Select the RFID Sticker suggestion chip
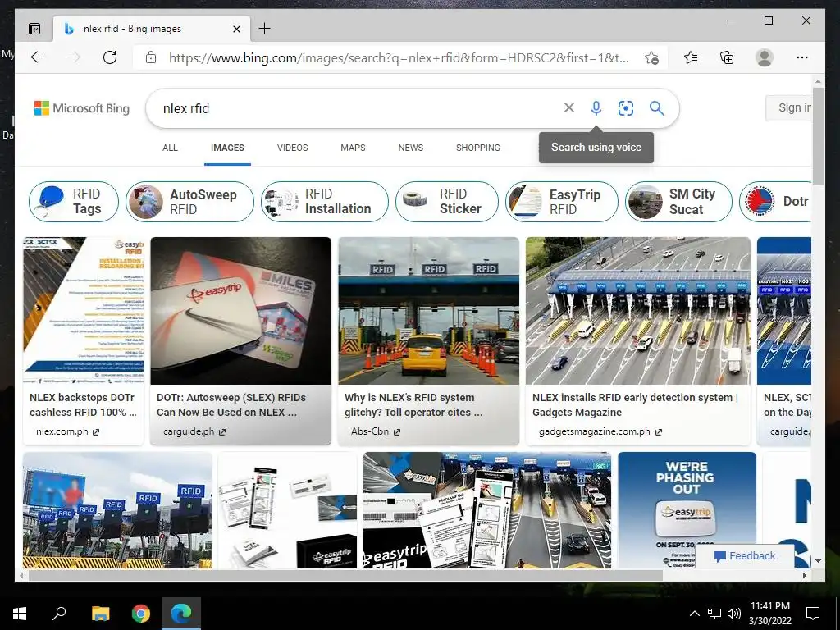This screenshot has width=840, height=630. click(x=447, y=202)
